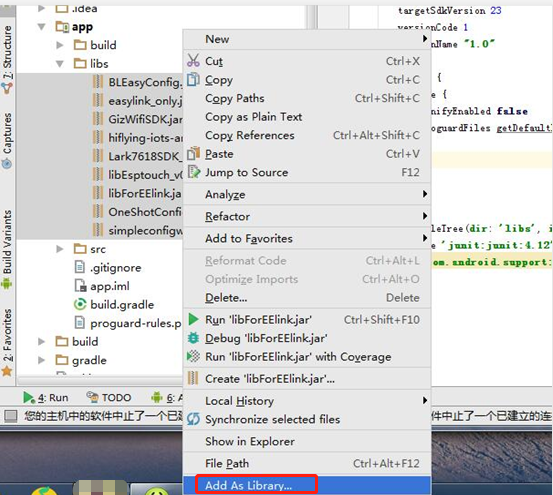The image size is (553, 495).
Task: Click the Synchronize selected files icon
Action: pyautogui.click(x=193, y=419)
